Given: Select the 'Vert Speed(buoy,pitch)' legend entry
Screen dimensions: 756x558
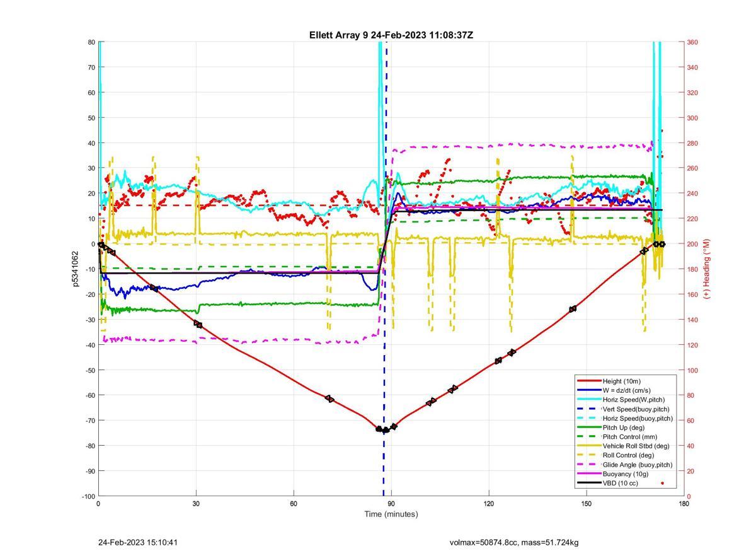Looking at the screenshot, I should pos(636,409).
